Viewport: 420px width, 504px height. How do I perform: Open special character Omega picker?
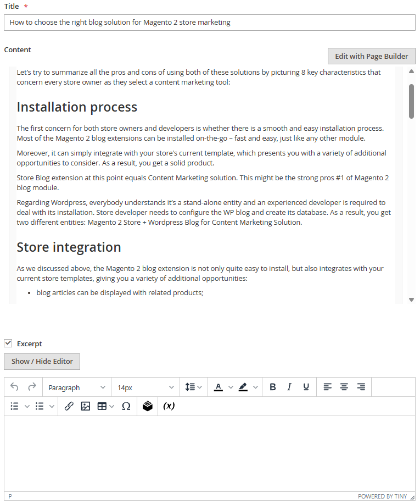click(x=126, y=407)
